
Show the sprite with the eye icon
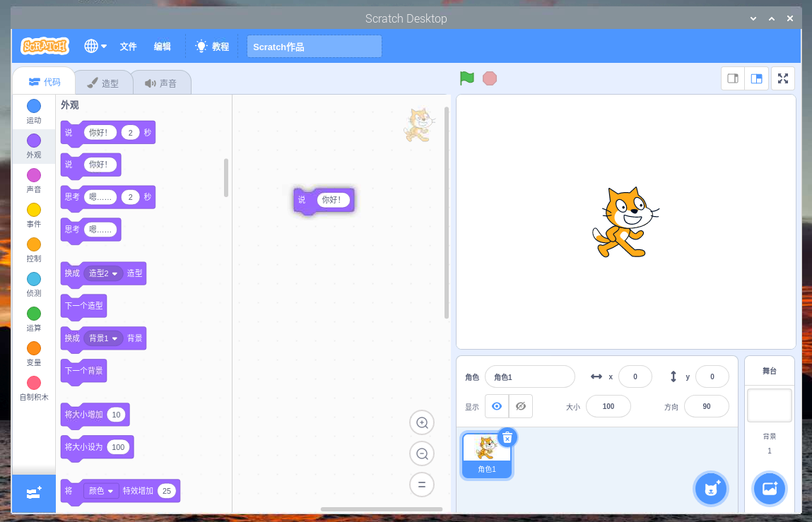click(497, 407)
